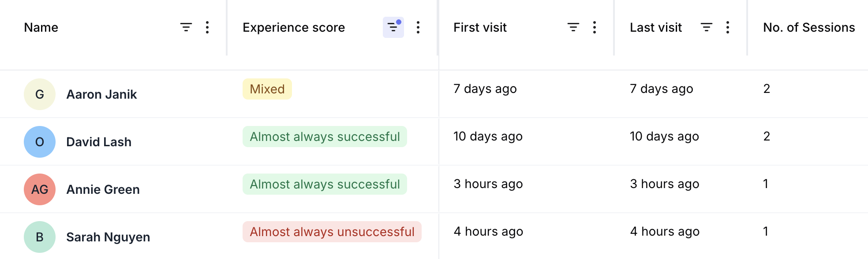Image resolution: width=868 pixels, height=259 pixels.
Task: Open the three-dot menu on First visit
Action: tap(595, 27)
